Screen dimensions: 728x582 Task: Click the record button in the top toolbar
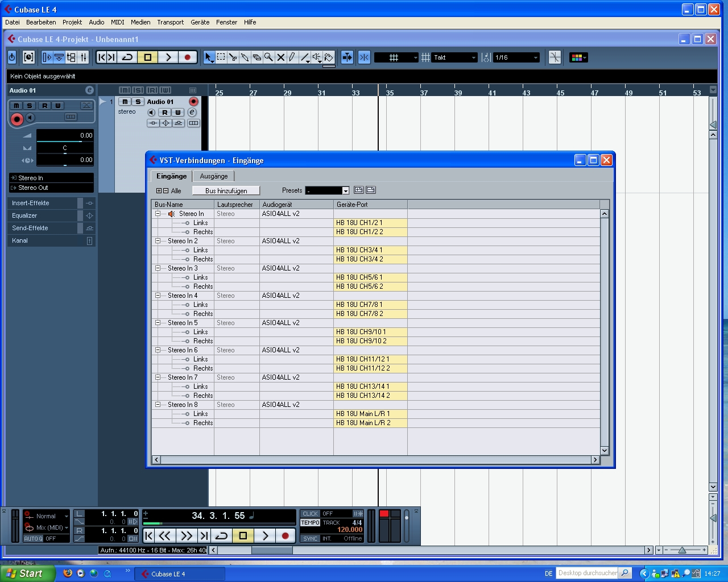pos(187,57)
